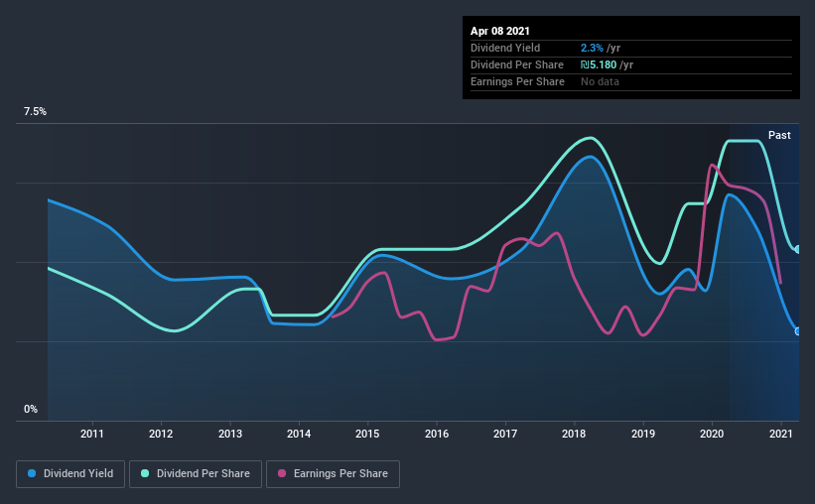Toggle the Dividend Per Share series
This screenshot has height=504, width=815.
click(196, 474)
